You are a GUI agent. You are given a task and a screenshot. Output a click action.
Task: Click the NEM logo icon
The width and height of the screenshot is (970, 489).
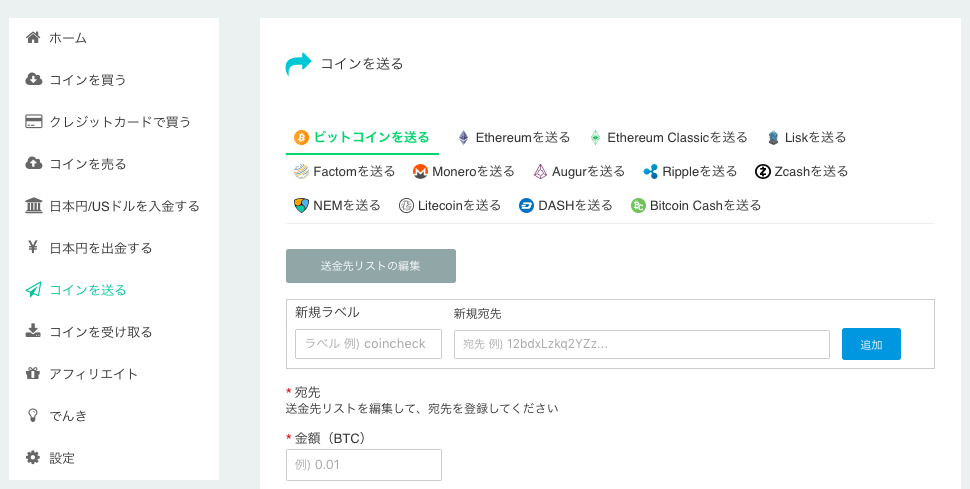pyautogui.click(x=301, y=205)
